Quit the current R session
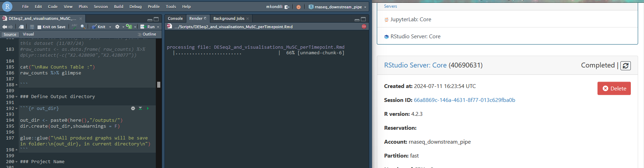Image resolution: width=644 pixels, height=168 pixels. 298,7
